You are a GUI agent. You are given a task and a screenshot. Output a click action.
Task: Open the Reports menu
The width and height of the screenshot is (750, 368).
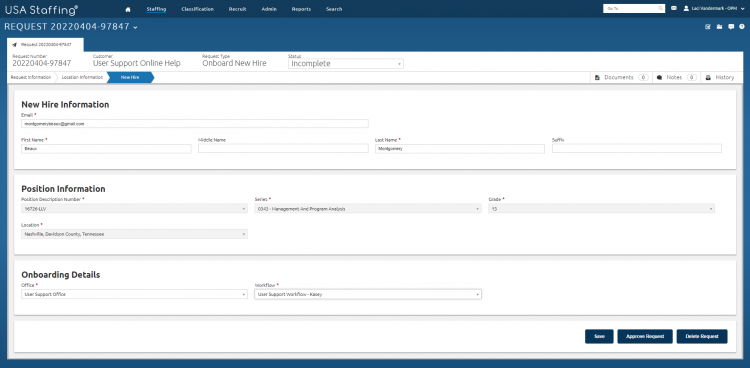click(301, 9)
